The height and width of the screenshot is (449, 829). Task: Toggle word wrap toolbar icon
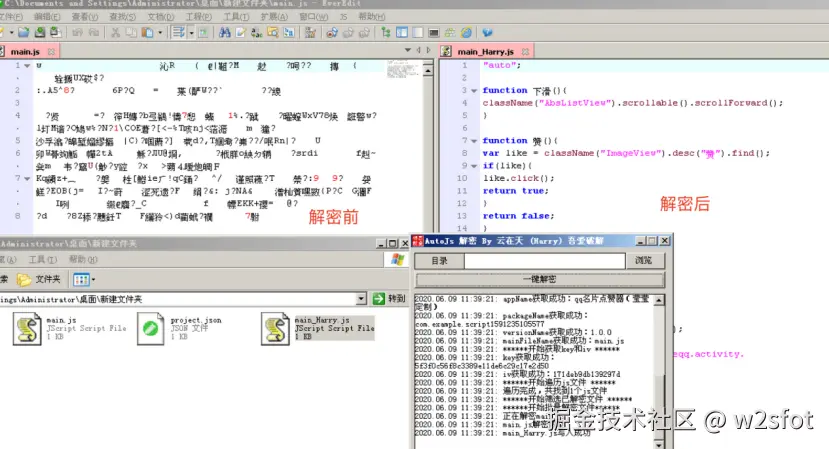[179, 33]
